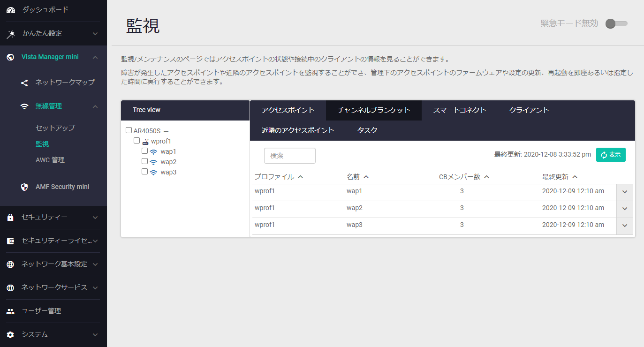The height and width of the screenshot is (347, 644).
Task: Open ネットワークマップ via its share icon
Action: point(24,83)
